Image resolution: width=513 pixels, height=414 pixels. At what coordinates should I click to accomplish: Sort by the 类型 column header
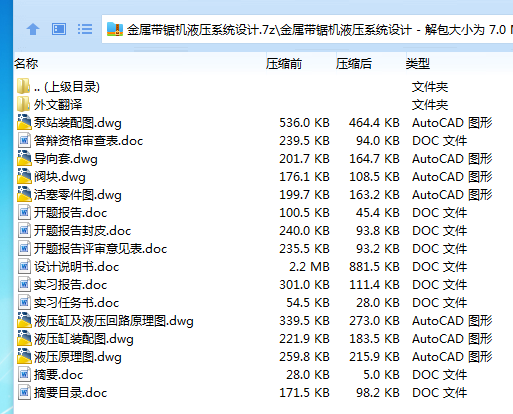coord(418,63)
